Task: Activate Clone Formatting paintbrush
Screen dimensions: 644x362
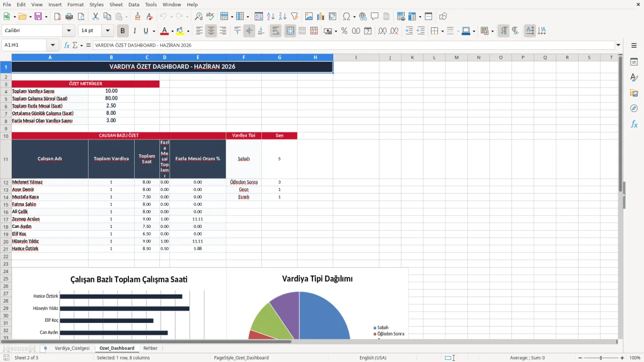Action: click(138, 17)
